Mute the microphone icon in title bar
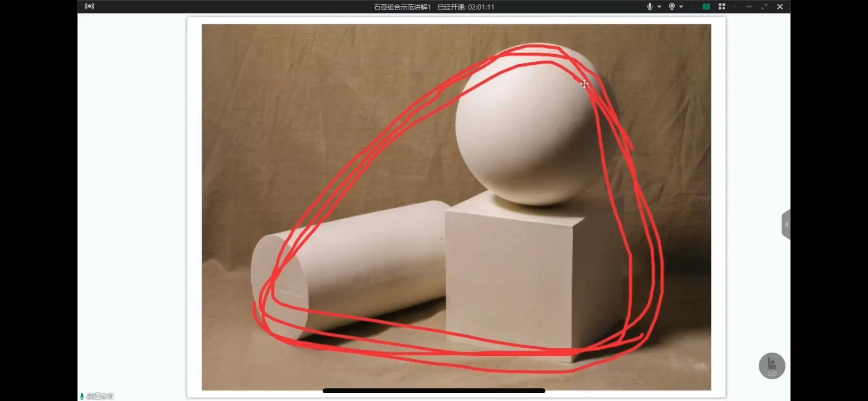 coord(650,7)
